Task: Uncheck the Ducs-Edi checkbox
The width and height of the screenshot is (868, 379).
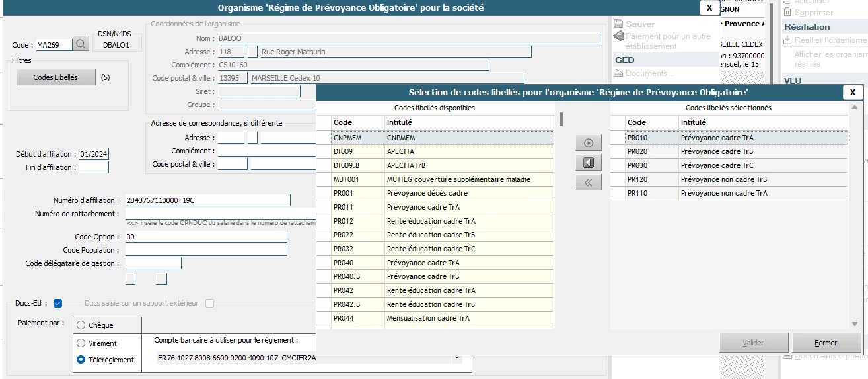Action: click(x=57, y=304)
